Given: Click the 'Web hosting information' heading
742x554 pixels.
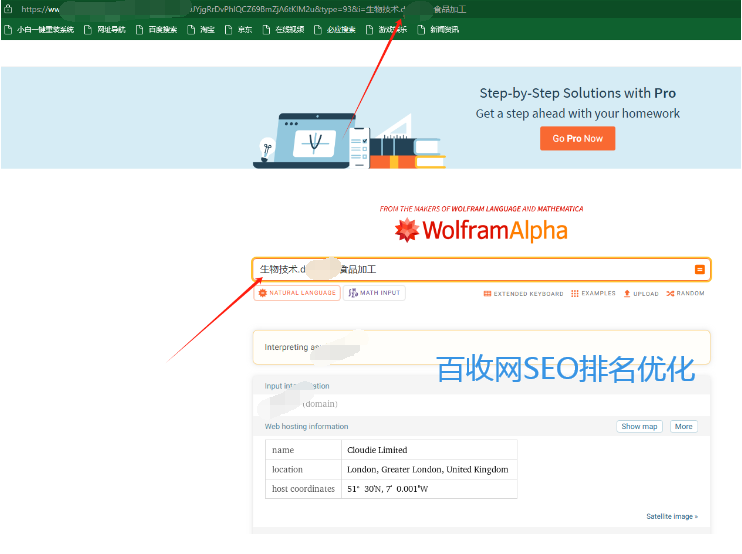Looking at the screenshot, I should coord(306,426).
